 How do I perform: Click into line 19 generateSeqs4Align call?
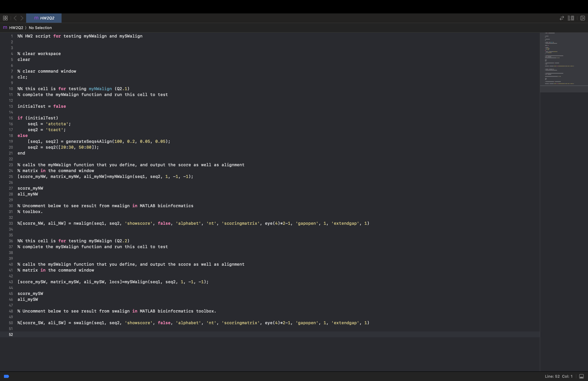[x=89, y=141]
